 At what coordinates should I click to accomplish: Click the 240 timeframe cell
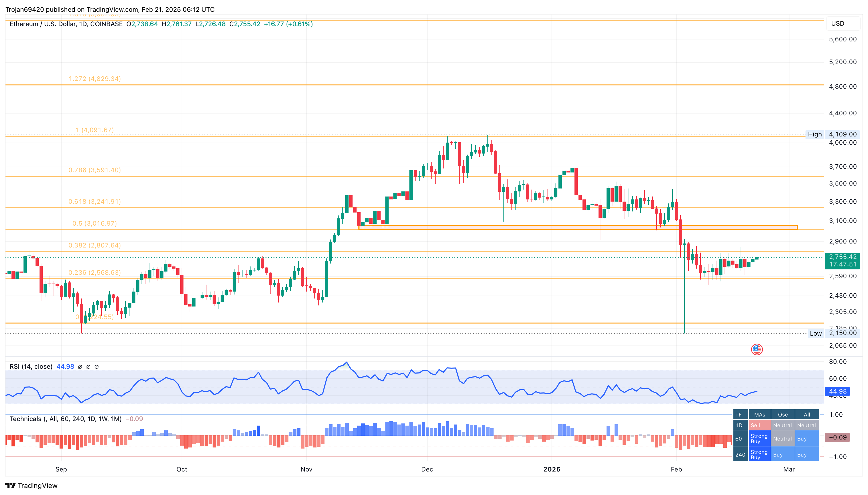coord(741,454)
